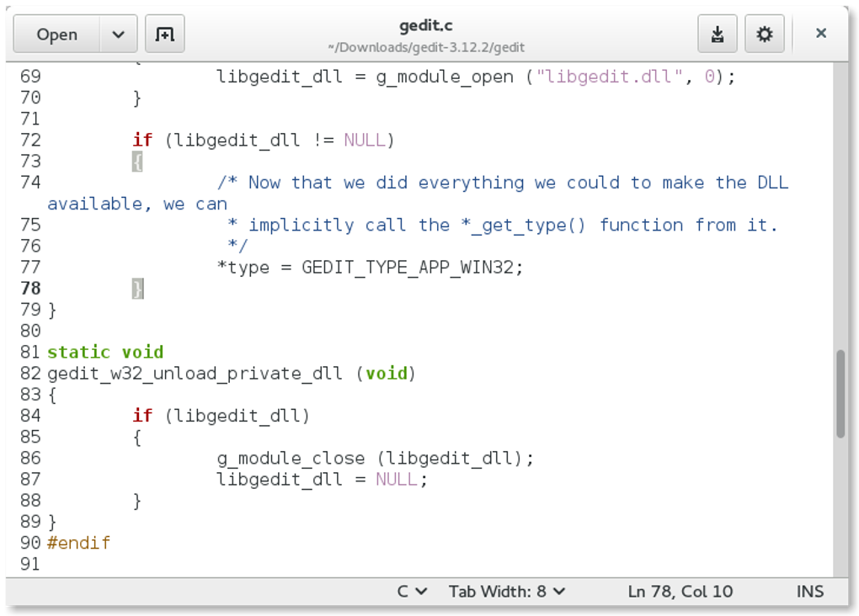Click the Ln 78, Col 10 position indicator
This screenshot has width=859, height=616.
pyautogui.click(x=679, y=592)
